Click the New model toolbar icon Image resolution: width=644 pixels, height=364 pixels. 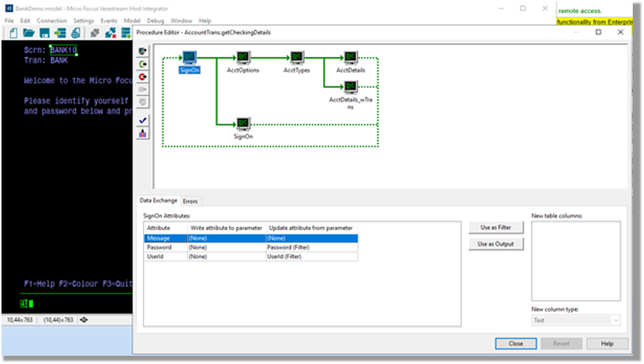coord(13,33)
